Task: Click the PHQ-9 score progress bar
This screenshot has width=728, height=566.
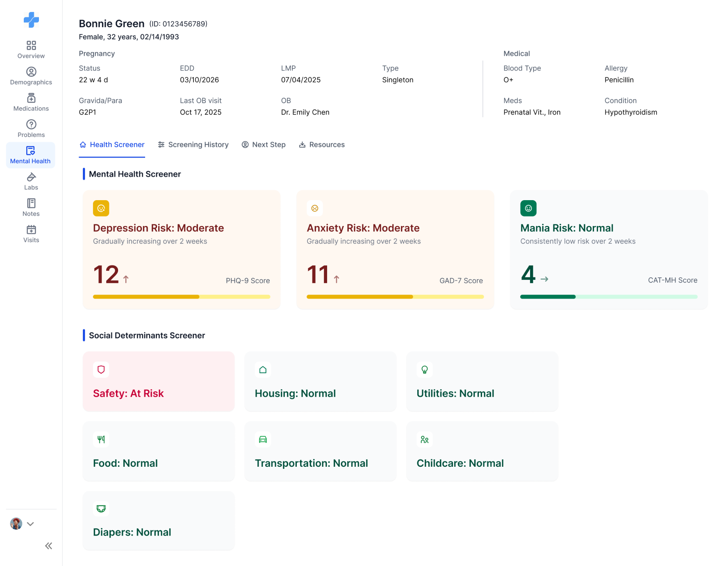Action: click(182, 297)
